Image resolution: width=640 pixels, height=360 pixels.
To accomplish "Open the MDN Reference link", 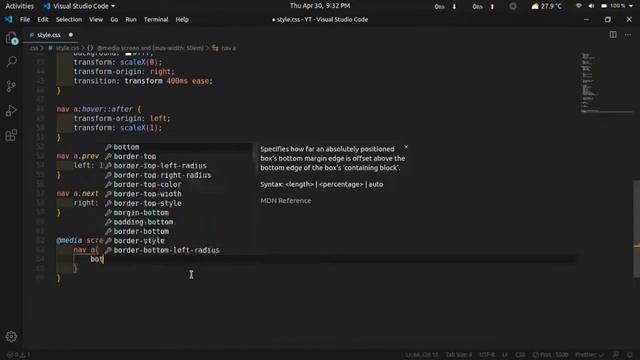I will point(286,200).
